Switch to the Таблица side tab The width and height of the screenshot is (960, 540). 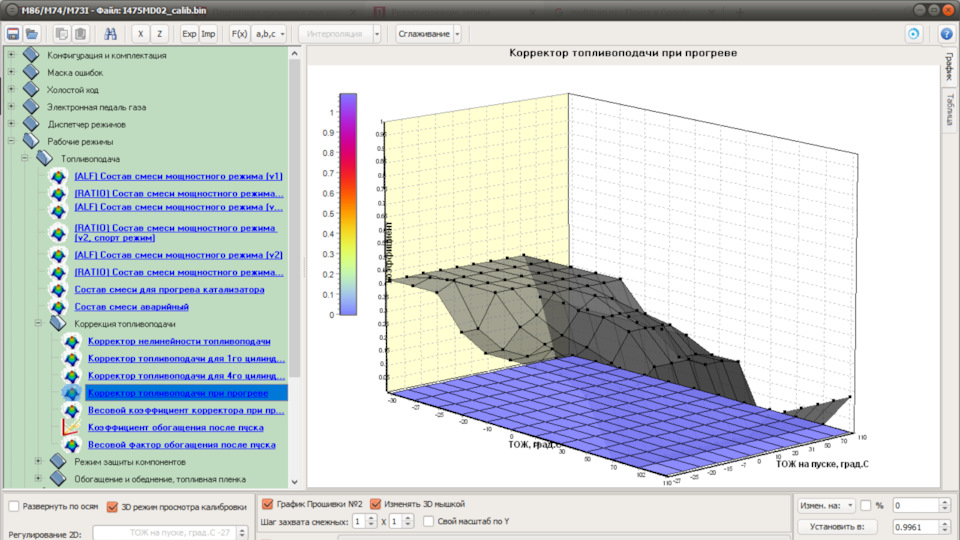point(949,109)
